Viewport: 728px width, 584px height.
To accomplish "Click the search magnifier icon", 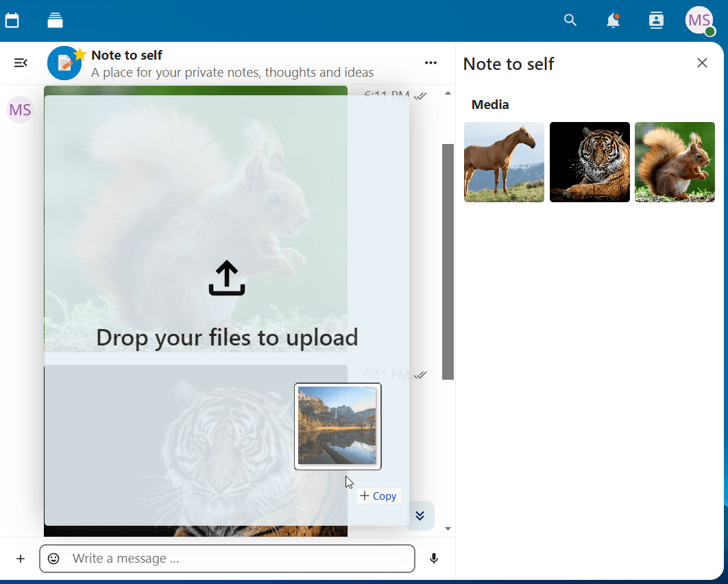I will tap(570, 21).
